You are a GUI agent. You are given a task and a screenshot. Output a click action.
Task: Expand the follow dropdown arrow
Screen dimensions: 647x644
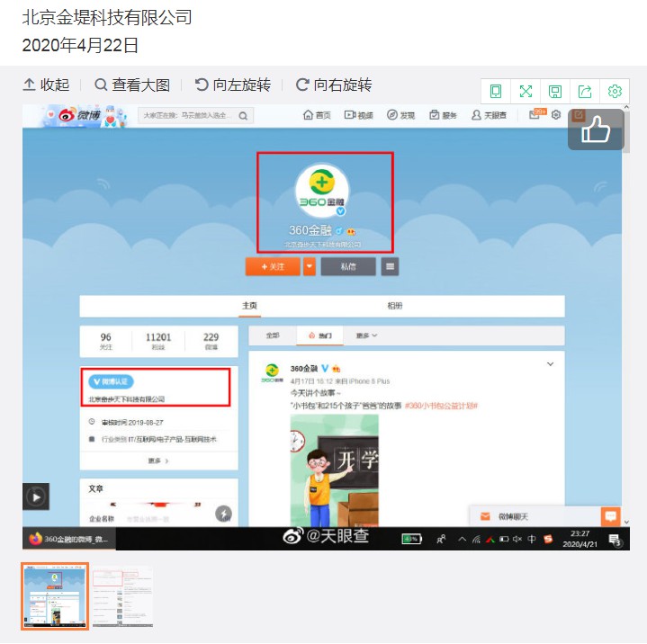(x=310, y=266)
